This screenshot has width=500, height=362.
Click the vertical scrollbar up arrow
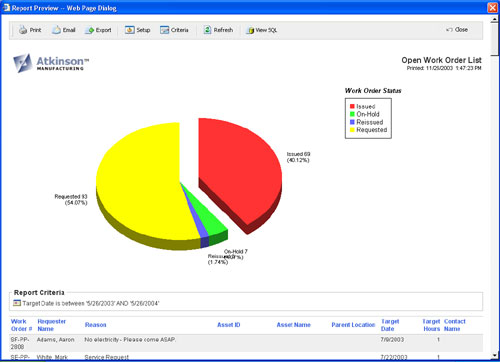495,20
